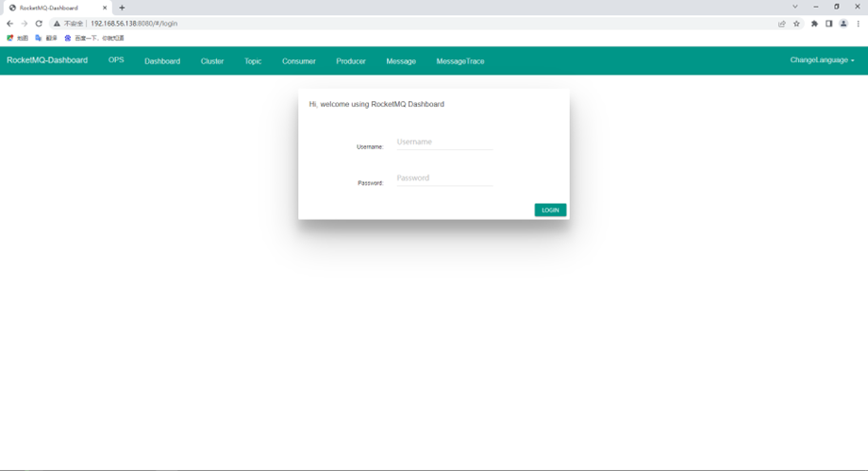Restore down the browser window
The height and width of the screenshot is (471, 868).
click(837, 7)
